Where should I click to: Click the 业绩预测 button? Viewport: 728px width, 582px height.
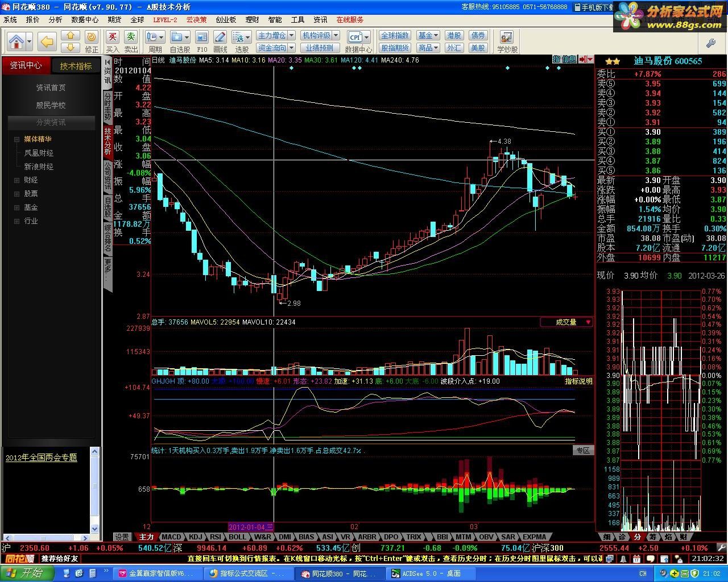(319, 48)
